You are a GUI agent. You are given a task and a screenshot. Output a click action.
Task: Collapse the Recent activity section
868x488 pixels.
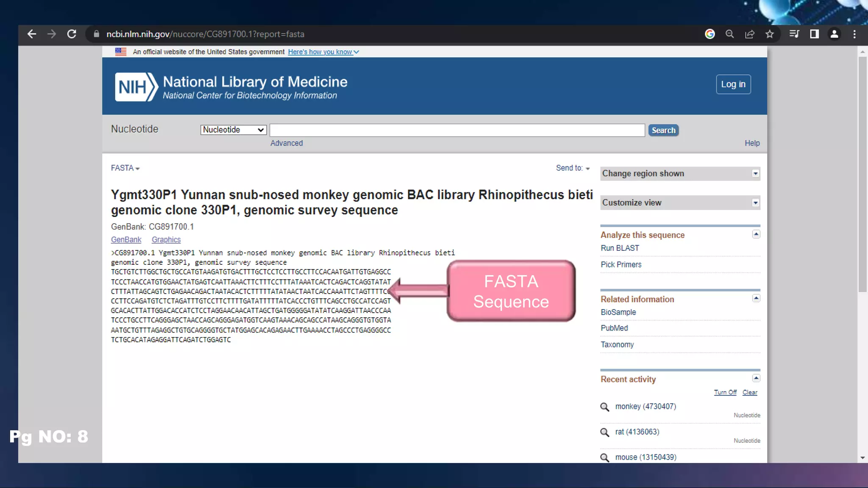pyautogui.click(x=756, y=378)
